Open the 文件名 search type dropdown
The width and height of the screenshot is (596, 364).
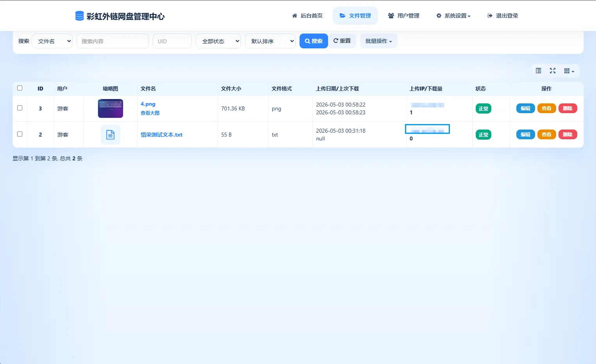click(x=52, y=41)
